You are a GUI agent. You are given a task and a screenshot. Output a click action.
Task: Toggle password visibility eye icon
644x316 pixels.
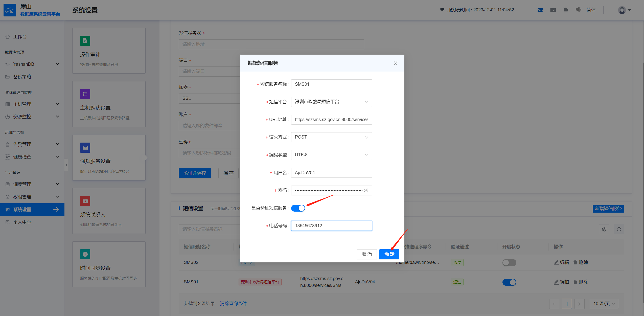tap(366, 190)
